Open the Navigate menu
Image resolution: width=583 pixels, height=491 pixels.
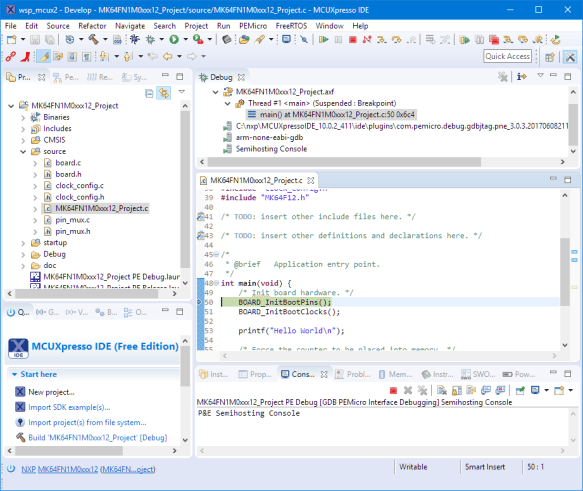click(x=130, y=26)
